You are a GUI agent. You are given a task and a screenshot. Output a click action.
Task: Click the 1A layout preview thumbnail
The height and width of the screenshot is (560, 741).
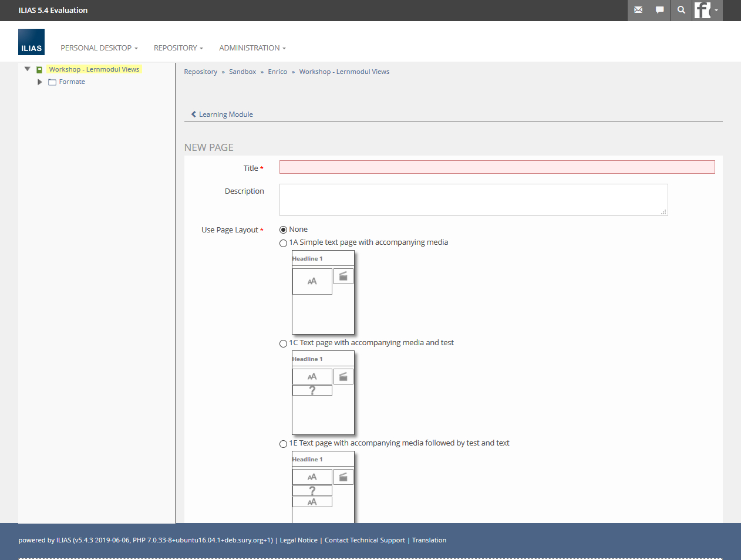pos(323,292)
